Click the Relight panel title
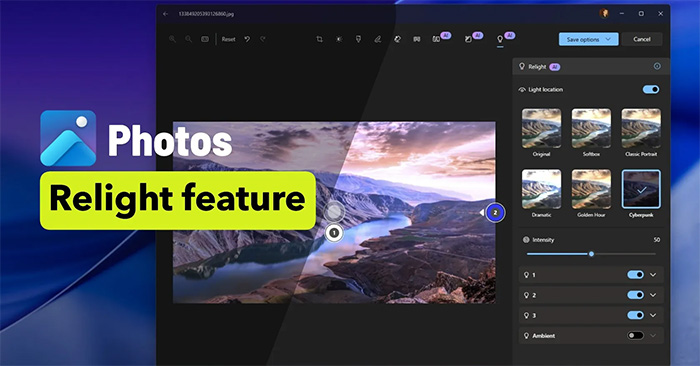Screen dimensions: 700x366 click(537, 67)
